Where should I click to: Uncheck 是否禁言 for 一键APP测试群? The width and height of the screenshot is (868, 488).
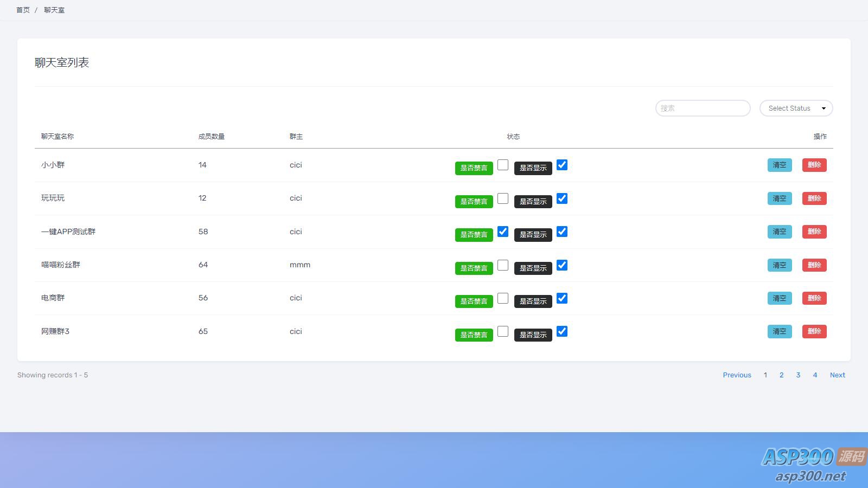[503, 232]
